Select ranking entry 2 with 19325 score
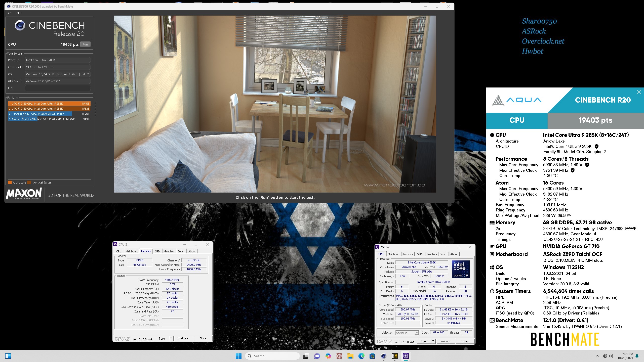The height and width of the screenshot is (362, 644). [49, 109]
